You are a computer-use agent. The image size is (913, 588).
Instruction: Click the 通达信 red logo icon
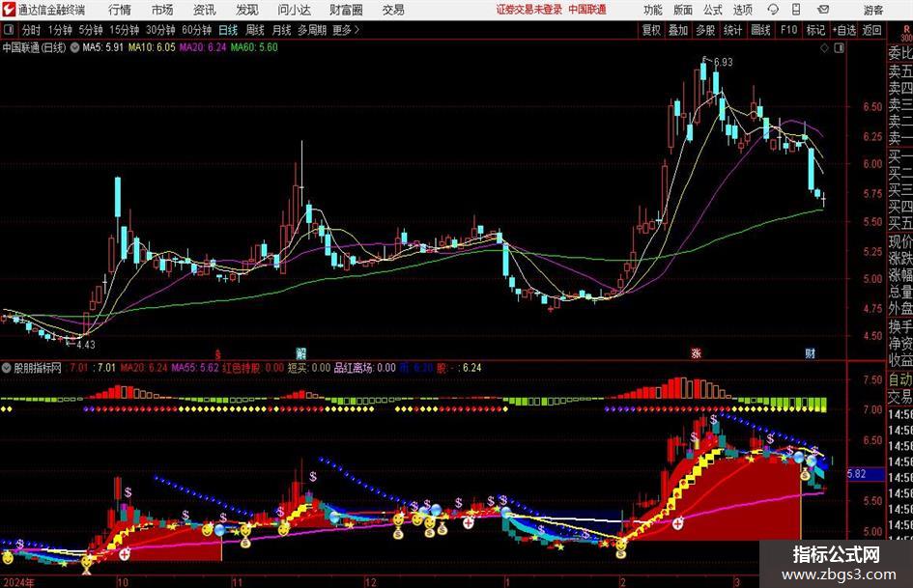(9, 9)
